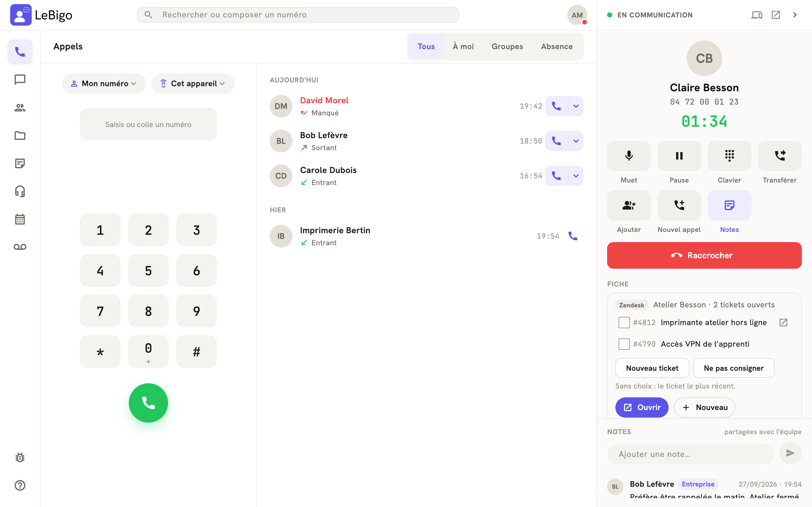Check ticket #4790 Accès VPN de l'apprenti
The width and height of the screenshot is (812, 507).
coord(624,344)
